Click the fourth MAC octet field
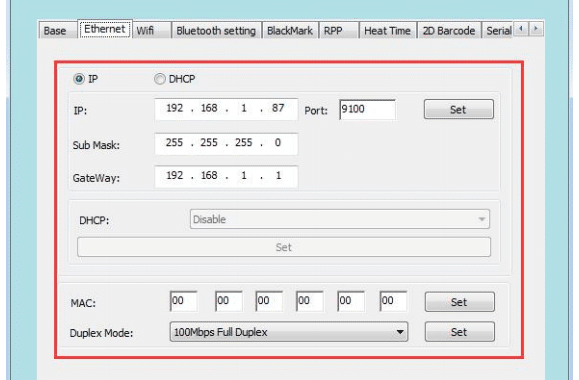 [x=310, y=301]
